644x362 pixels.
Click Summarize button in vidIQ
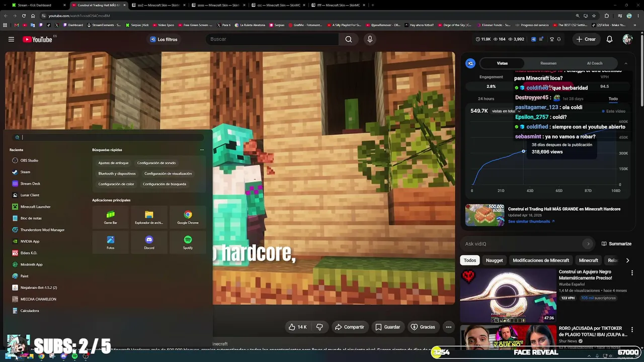(617, 244)
